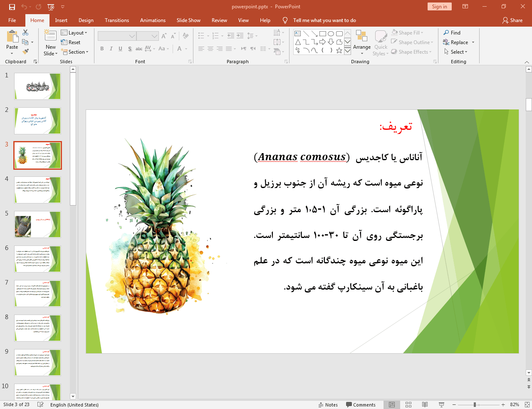Click the Format Painter brush icon
Image resolution: width=532 pixels, height=409 pixels.
tap(25, 52)
